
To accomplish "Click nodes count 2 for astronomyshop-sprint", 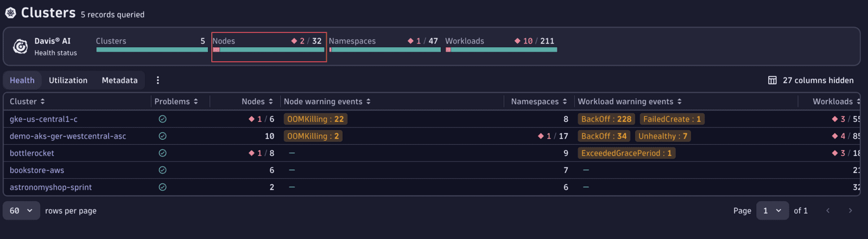I will [271, 187].
